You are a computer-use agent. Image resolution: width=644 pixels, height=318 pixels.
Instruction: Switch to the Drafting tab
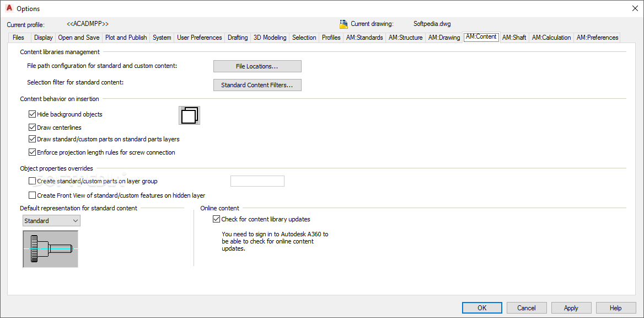[238, 38]
